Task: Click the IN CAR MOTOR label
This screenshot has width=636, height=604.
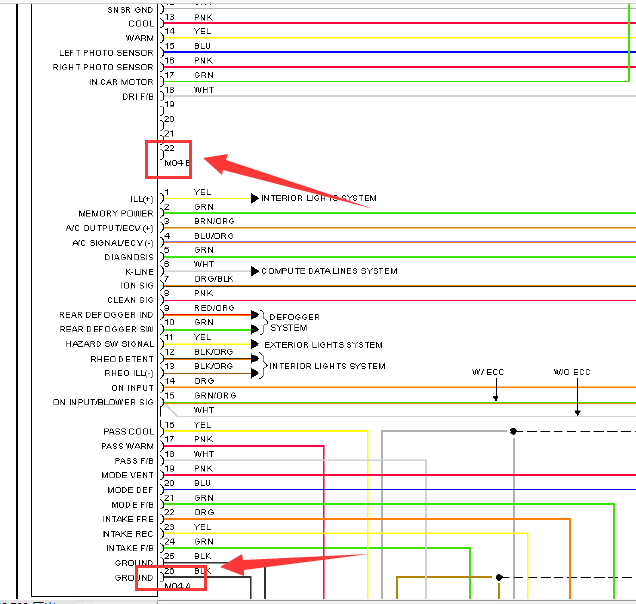Action: click(121, 82)
